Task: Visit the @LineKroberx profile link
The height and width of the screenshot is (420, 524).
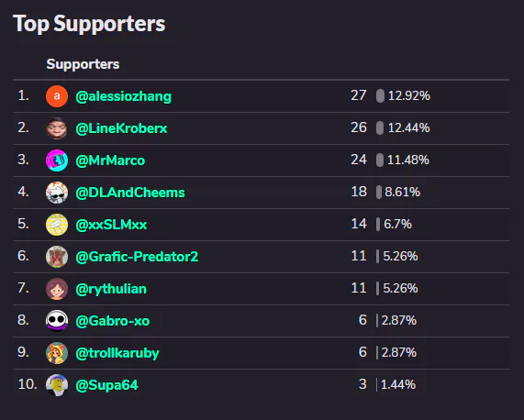Action: [121, 128]
